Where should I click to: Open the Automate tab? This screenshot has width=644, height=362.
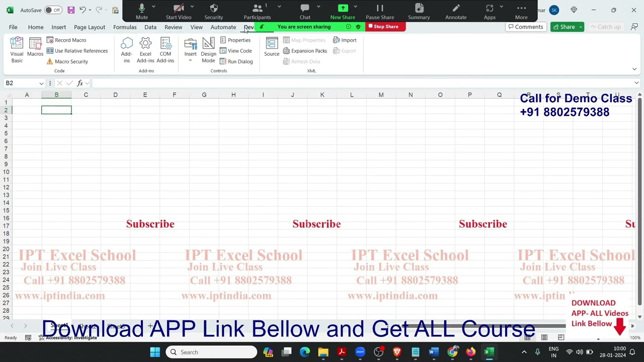click(223, 27)
